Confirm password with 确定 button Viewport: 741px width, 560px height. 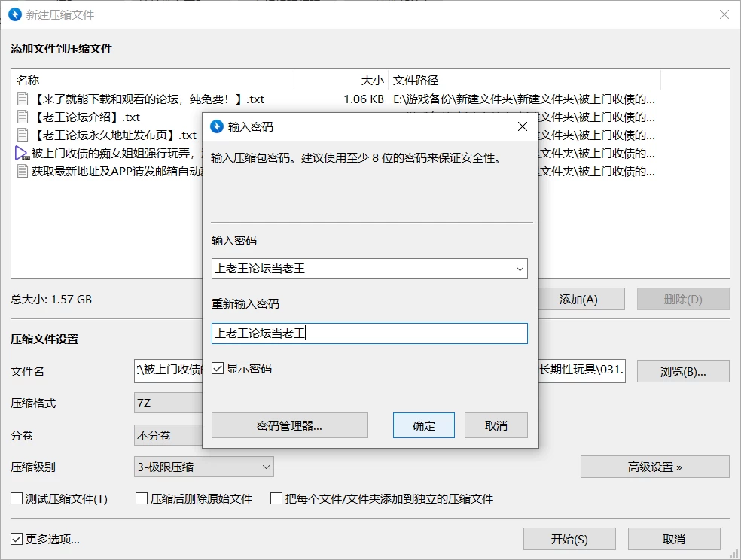[424, 425]
